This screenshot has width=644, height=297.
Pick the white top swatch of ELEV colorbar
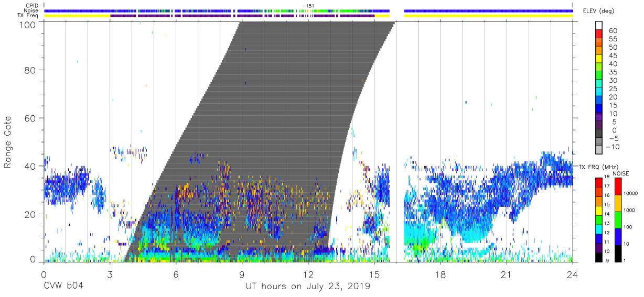point(599,25)
